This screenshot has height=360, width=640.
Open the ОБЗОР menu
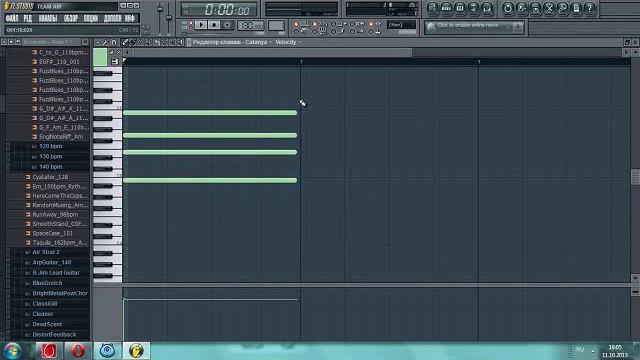[x=71, y=18]
